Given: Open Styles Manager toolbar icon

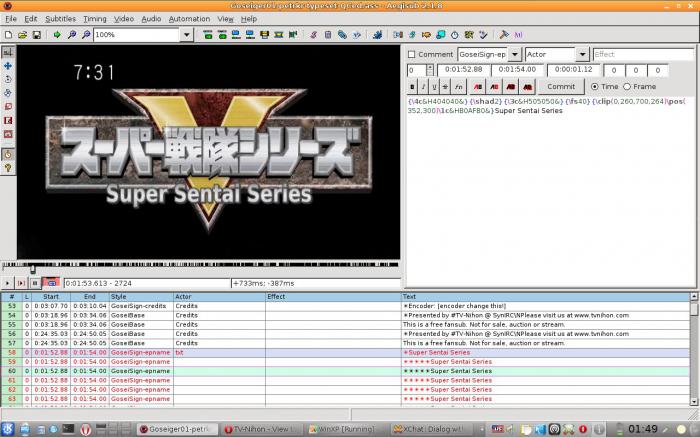Looking at the screenshot, I should tap(313, 34).
